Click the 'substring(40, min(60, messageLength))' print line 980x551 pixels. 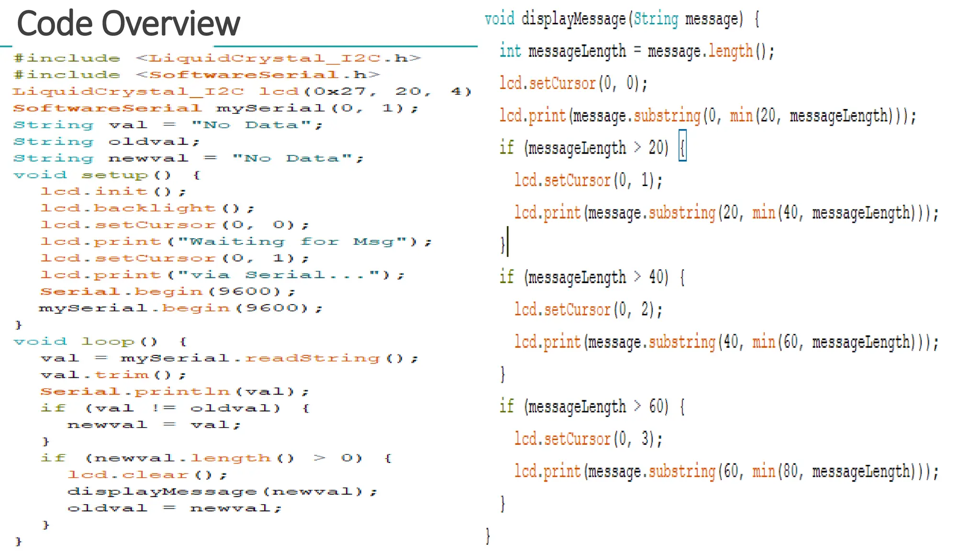[726, 342]
